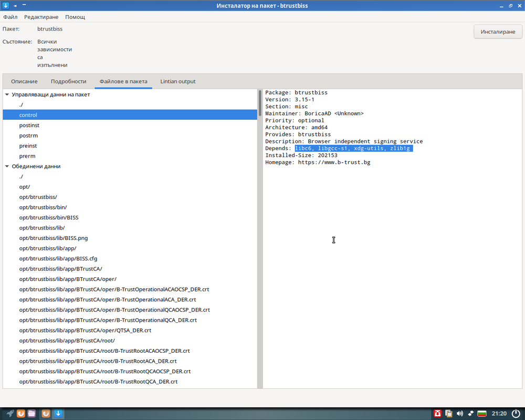Viewport: 525px width, 420px height.
Task: Open the Редактиране menu
Action: (41, 17)
